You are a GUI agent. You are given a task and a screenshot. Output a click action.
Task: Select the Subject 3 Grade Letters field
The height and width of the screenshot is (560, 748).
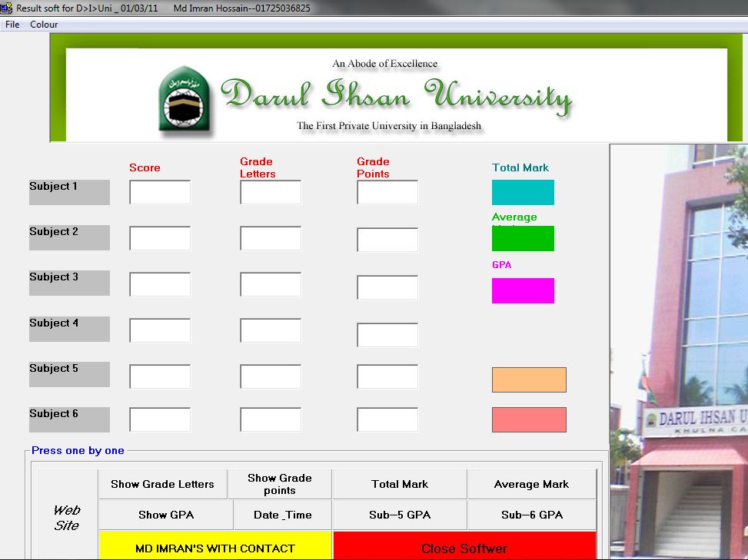pyautogui.click(x=271, y=284)
